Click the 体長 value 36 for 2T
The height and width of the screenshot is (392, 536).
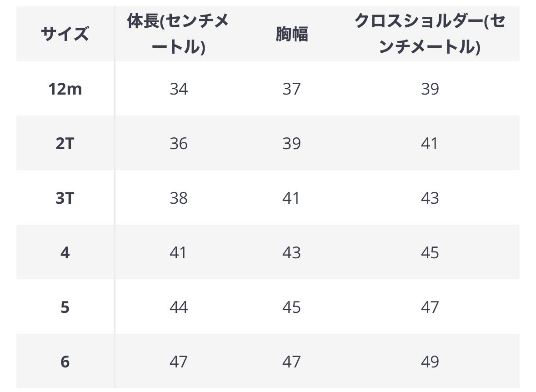178,143
